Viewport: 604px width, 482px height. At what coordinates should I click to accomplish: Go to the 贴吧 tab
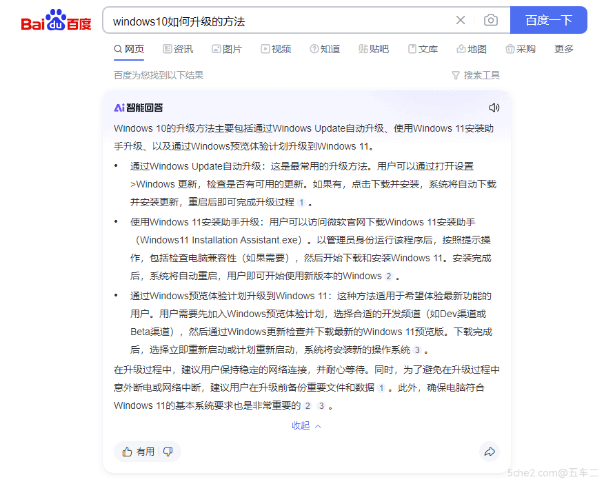(374, 49)
